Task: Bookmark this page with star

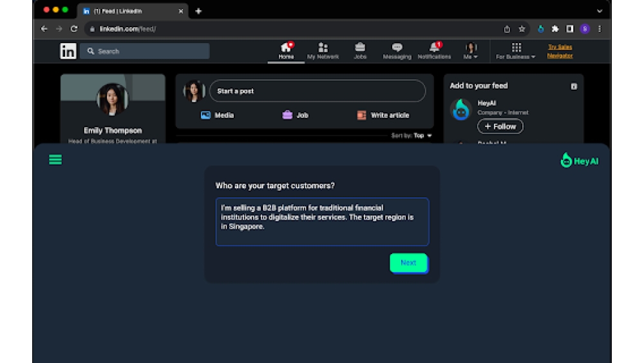Action: coord(522,29)
